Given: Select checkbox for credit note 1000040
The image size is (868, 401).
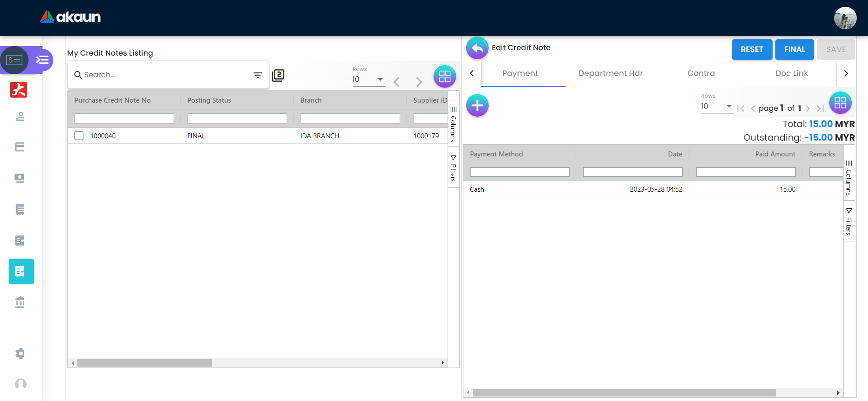Looking at the screenshot, I should click(x=79, y=136).
